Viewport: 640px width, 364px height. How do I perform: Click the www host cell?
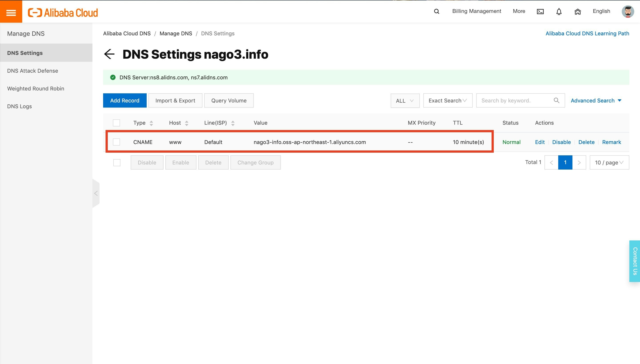click(175, 142)
